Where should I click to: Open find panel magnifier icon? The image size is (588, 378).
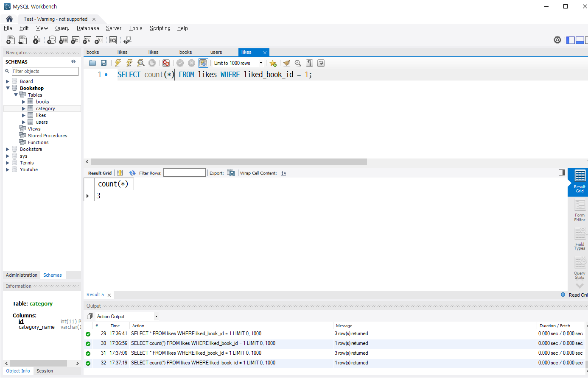[298, 63]
